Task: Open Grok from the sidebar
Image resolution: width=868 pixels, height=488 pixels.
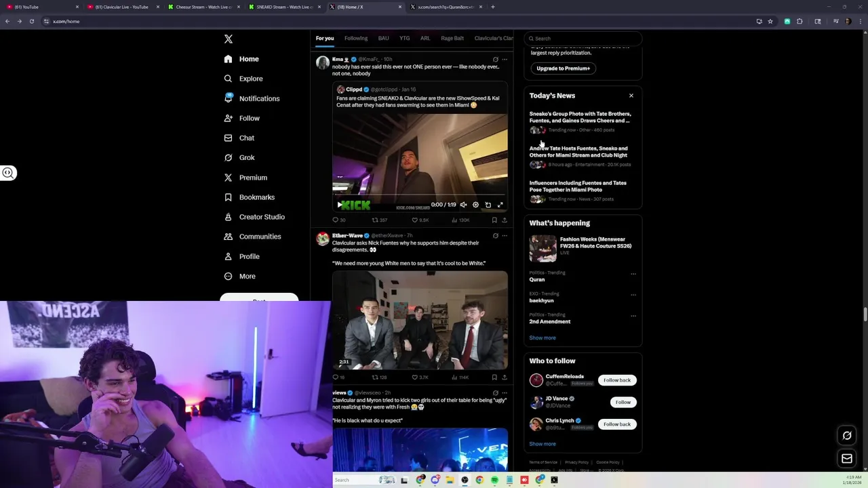Action: pyautogui.click(x=239, y=157)
